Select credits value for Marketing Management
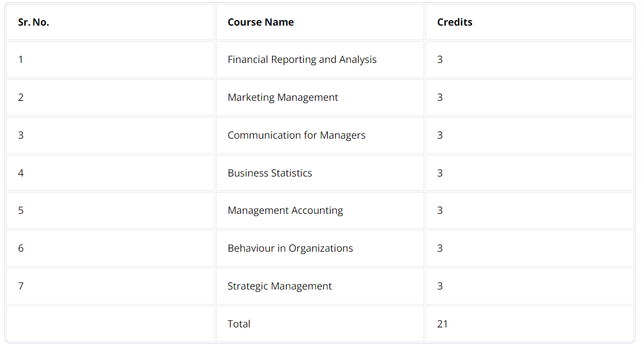Screen dimensions: 644x348 point(529,97)
